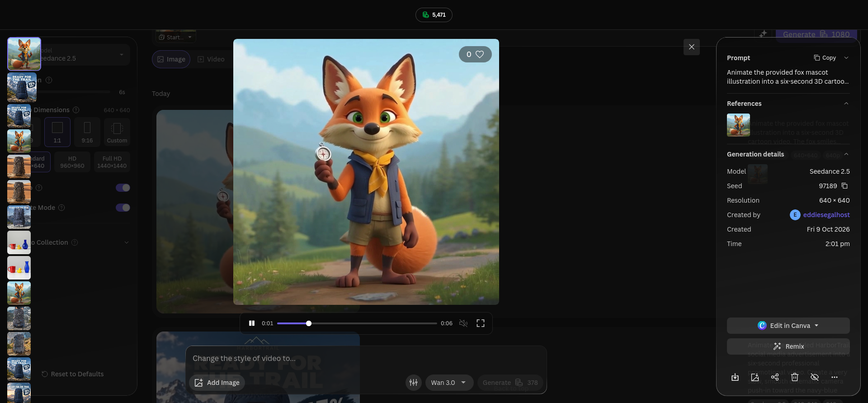Open the settings sliders icon in prompt bar
868x403 pixels.
pos(414,383)
